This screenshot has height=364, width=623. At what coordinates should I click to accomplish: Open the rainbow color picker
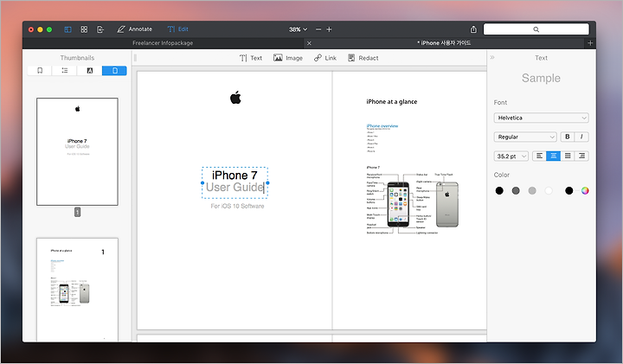[585, 191]
